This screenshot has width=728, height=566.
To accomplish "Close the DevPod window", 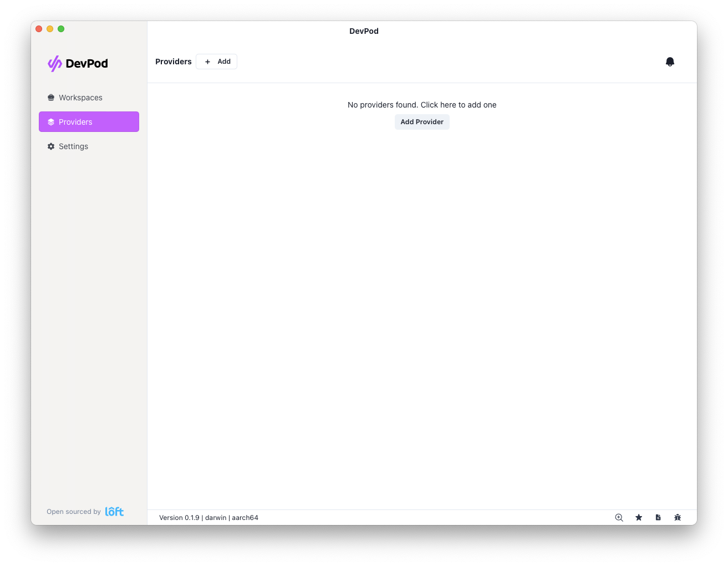I will click(x=39, y=29).
